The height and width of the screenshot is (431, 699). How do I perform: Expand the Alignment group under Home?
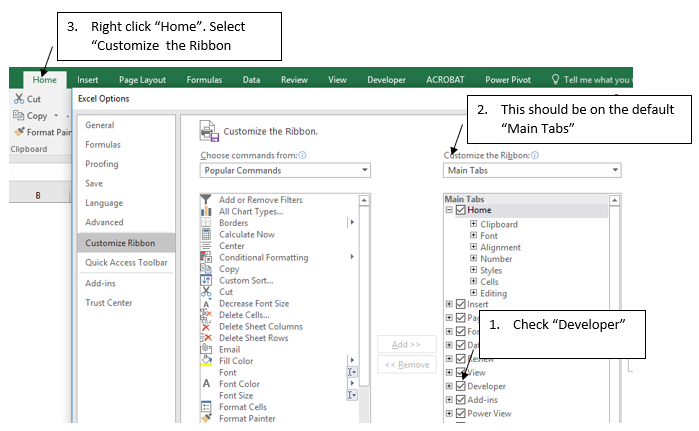coord(473,246)
